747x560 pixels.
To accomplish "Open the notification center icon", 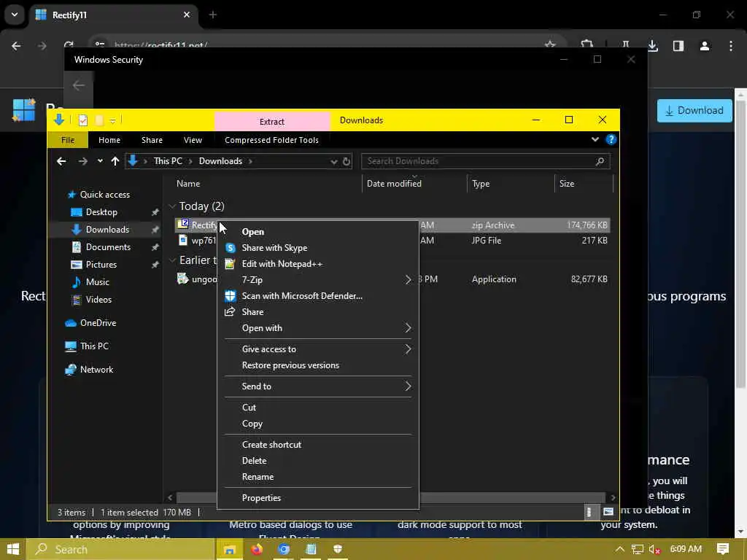I will click(x=723, y=549).
